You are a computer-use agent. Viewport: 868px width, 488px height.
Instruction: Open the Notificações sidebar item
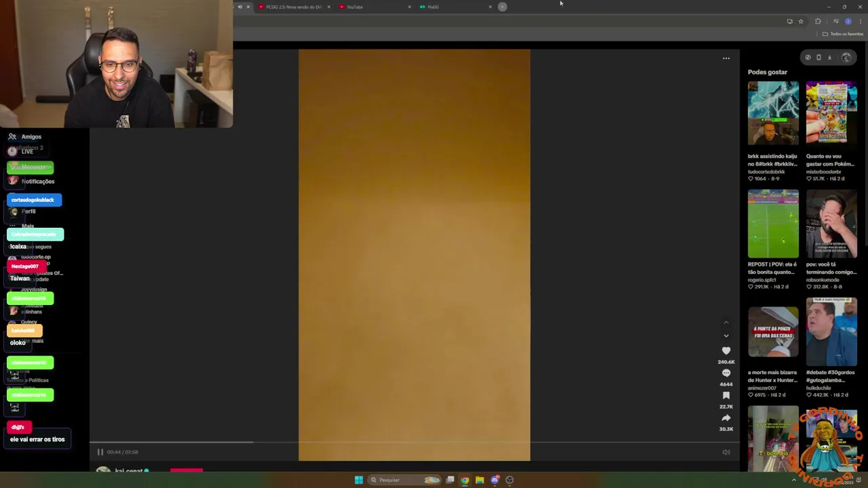point(31,181)
